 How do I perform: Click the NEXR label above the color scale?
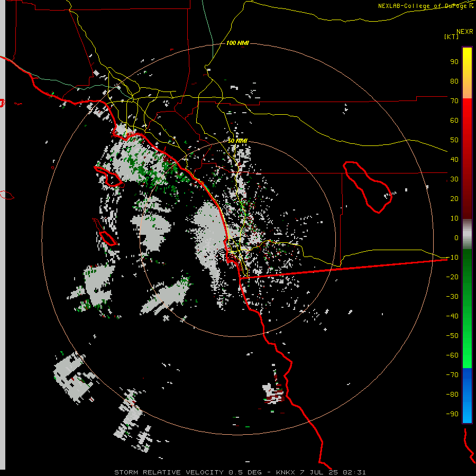click(x=464, y=32)
